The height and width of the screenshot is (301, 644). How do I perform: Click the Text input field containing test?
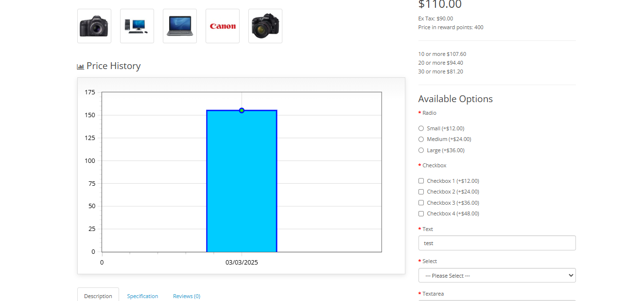click(497, 243)
